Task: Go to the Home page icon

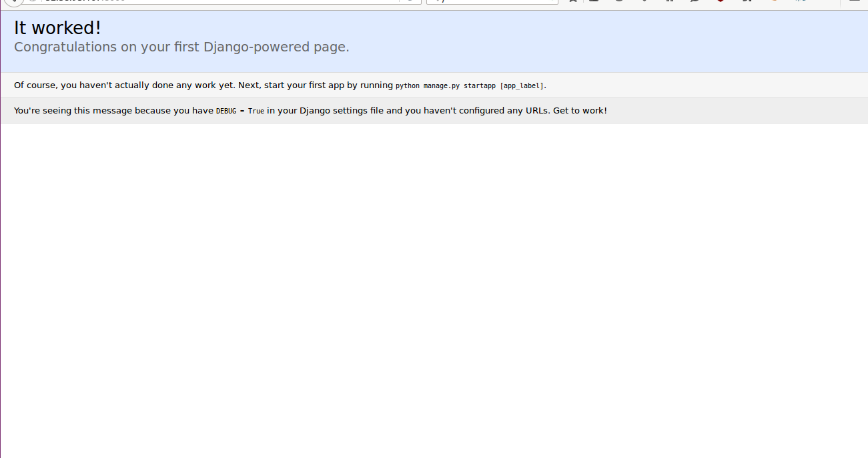Action: (x=670, y=1)
